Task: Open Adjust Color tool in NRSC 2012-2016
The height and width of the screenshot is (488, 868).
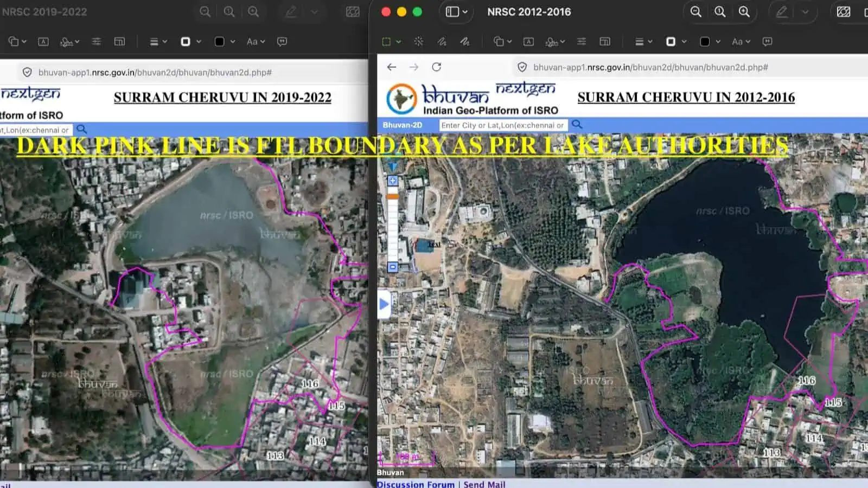Action: coord(582,41)
